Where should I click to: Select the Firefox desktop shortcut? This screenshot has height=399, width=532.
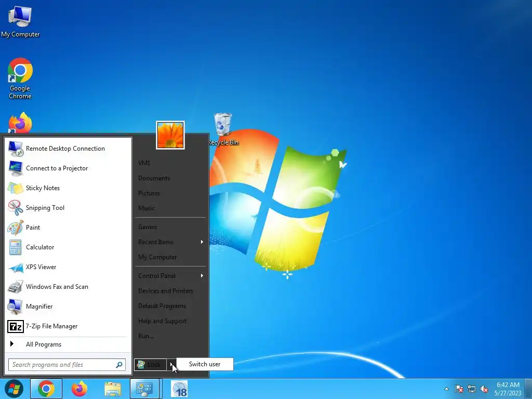[x=20, y=123]
